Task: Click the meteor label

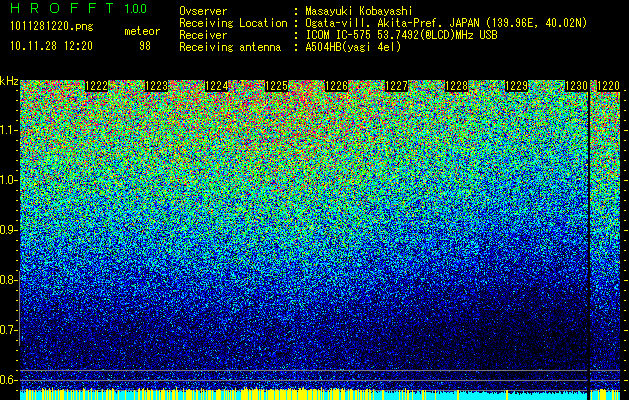Action: point(142,31)
